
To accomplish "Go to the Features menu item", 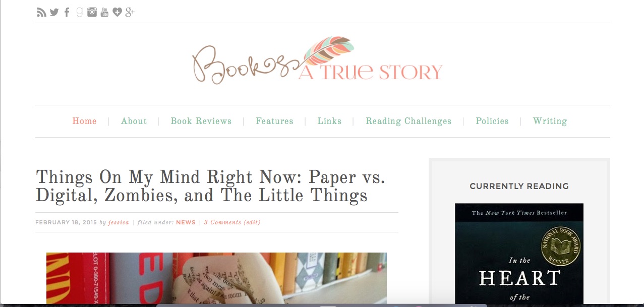I will pos(274,121).
